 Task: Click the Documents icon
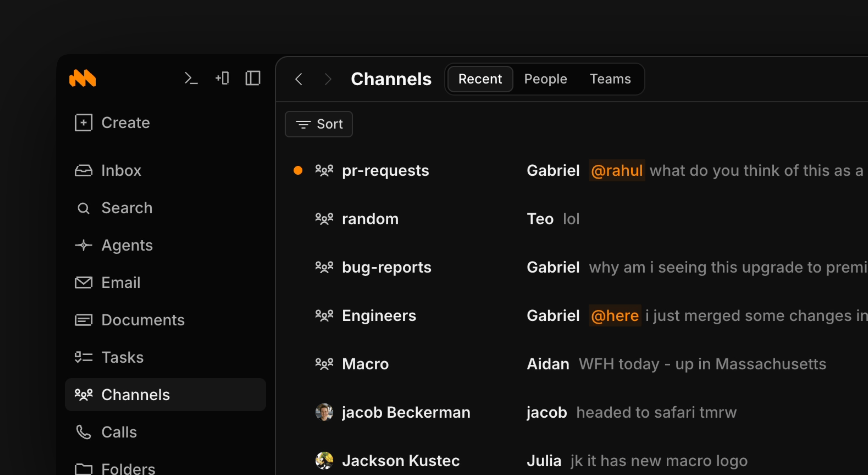[83, 320]
